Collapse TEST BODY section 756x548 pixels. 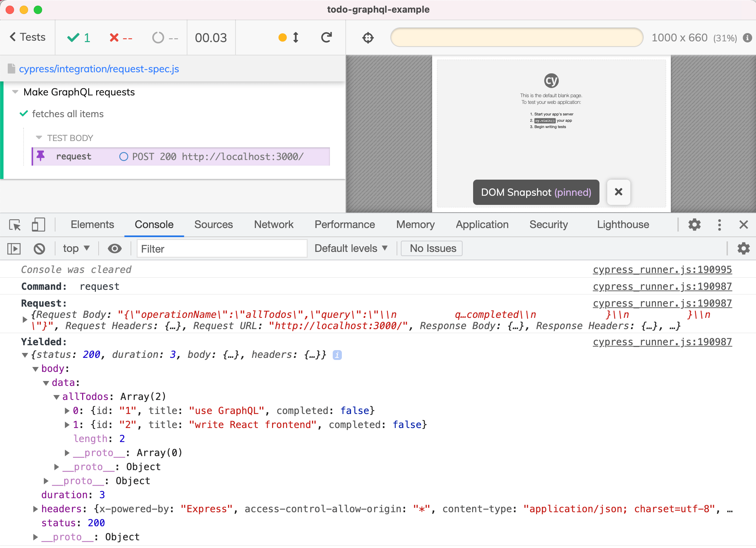pos(39,138)
